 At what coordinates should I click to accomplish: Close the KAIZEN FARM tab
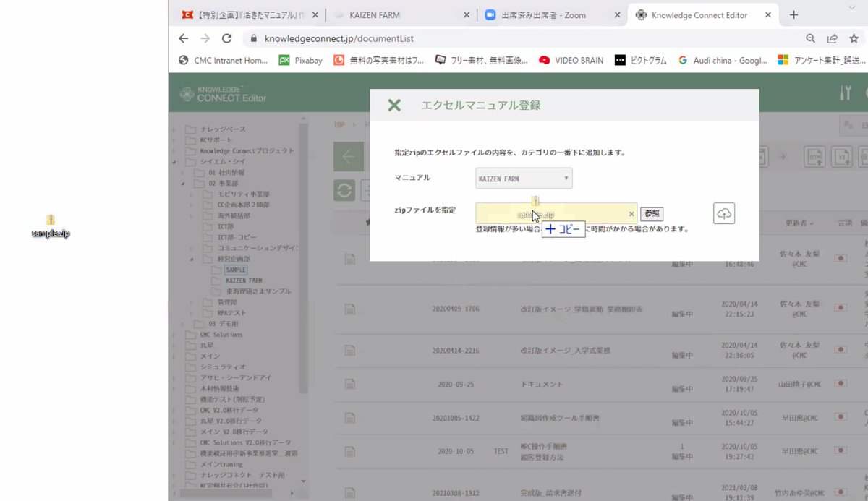467,14
